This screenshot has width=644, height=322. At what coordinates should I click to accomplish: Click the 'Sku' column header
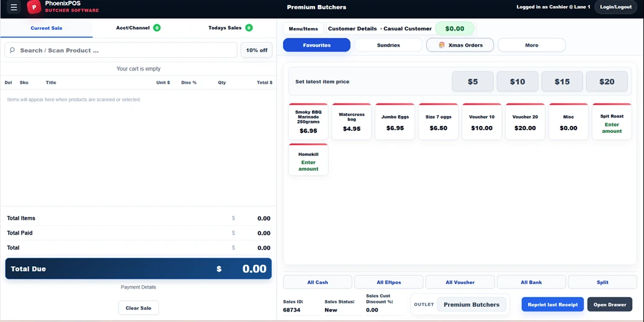point(24,83)
